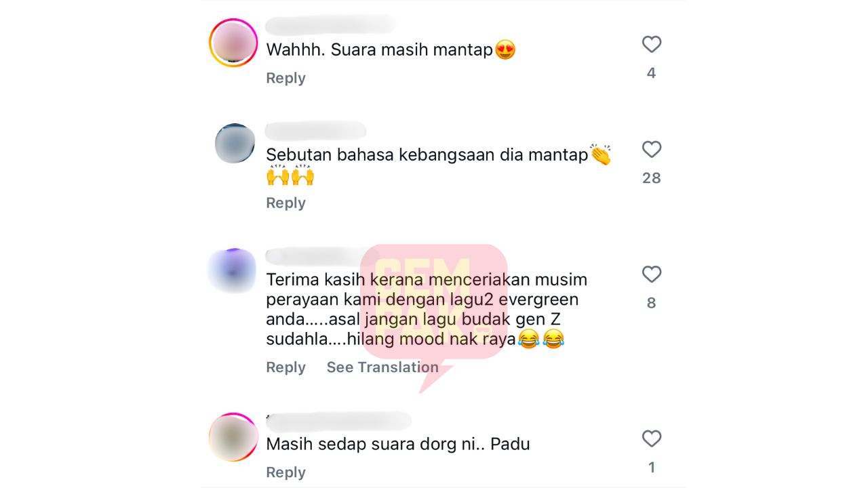Viewport: 868px width, 488px height.
Task: Open blurred username above 'Terima kasih' comment
Action: (313, 256)
